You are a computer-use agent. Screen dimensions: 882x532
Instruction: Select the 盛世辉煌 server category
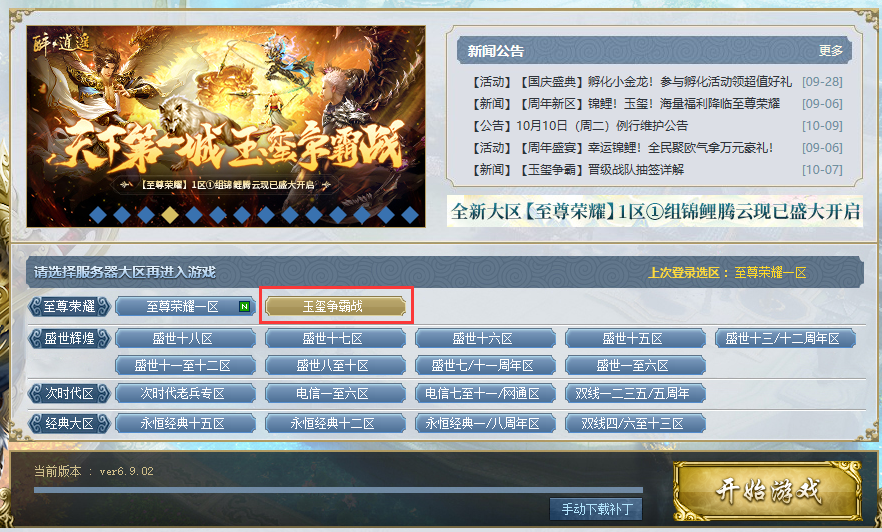[x=69, y=339]
